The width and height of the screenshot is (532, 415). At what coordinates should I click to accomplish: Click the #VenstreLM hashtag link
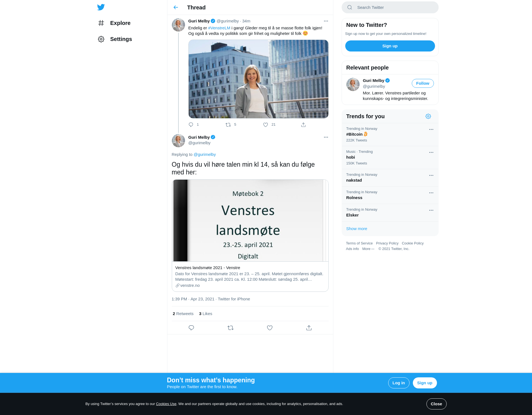pos(219,28)
